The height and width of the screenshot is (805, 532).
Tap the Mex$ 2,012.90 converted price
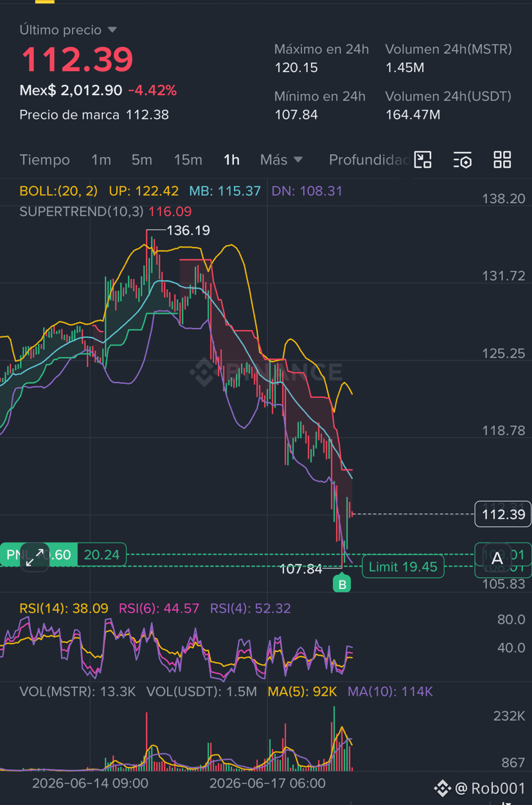point(71,91)
